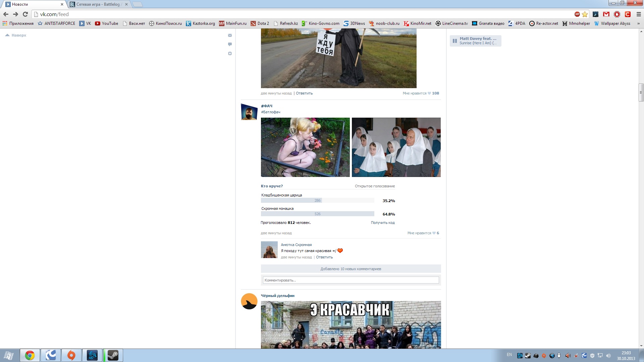The height and width of the screenshot is (362, 644).
Task: Expand the bookmarks overflow chevron
Action: click(x=638, y=23)
